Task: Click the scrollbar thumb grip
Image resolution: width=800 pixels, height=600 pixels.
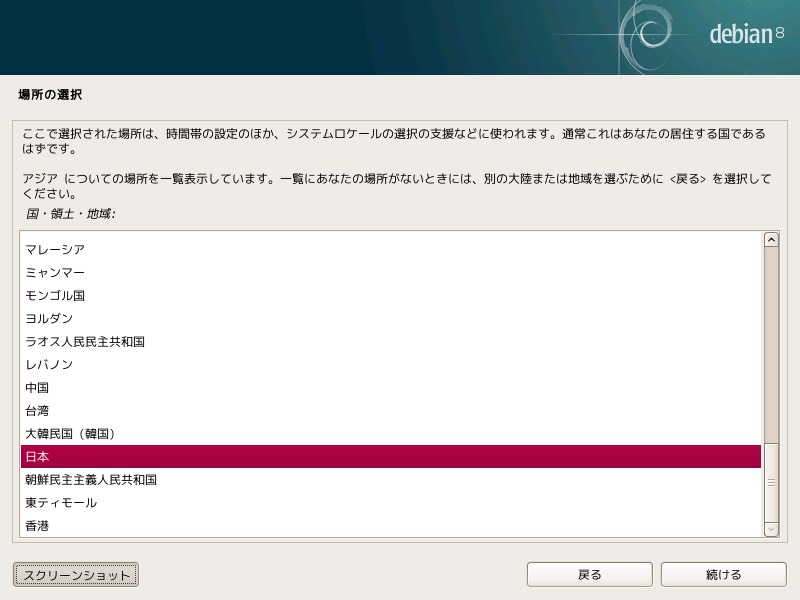Action: [771, 482]
